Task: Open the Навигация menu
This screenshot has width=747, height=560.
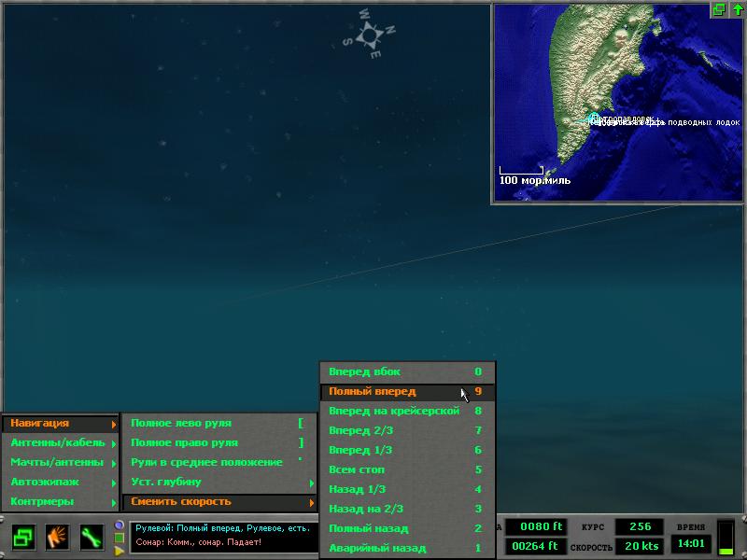Action: [x=60, y=424]
